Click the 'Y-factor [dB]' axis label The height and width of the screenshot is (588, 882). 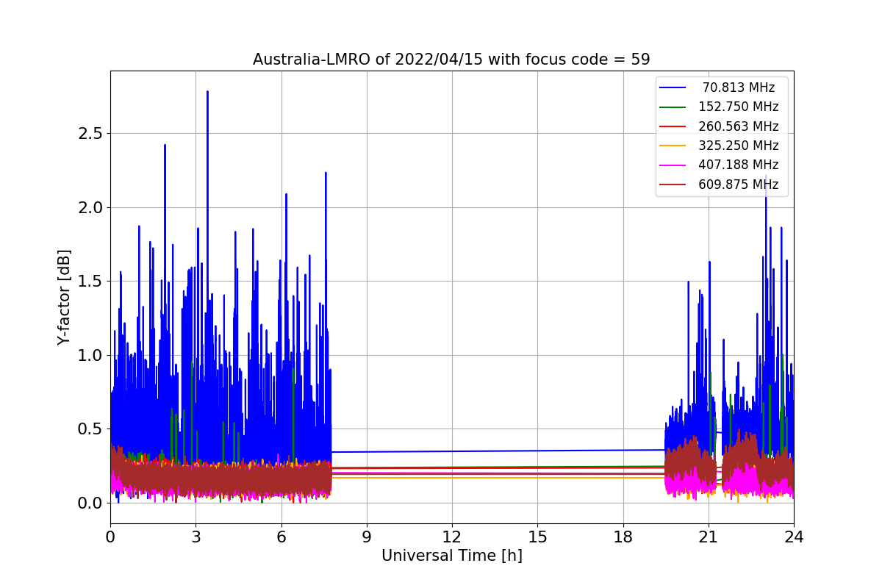tap(65, 297)
